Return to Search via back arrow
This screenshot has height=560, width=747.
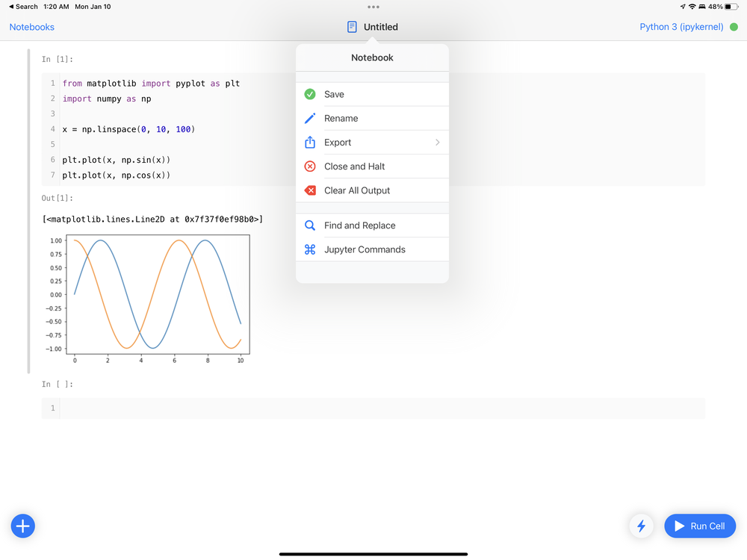coord(23,7)
